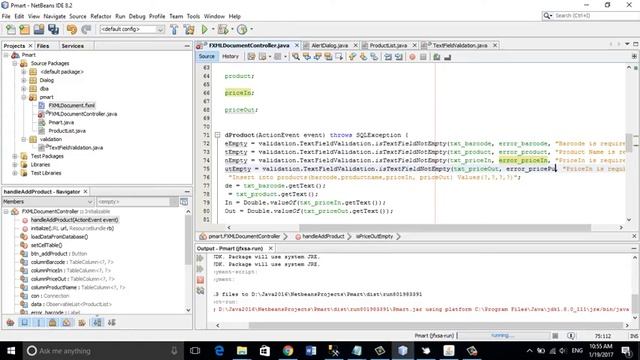Open the Run Project dropdown arrow
The height and width of the screenshot is (360, 640).
pos(213,29)
